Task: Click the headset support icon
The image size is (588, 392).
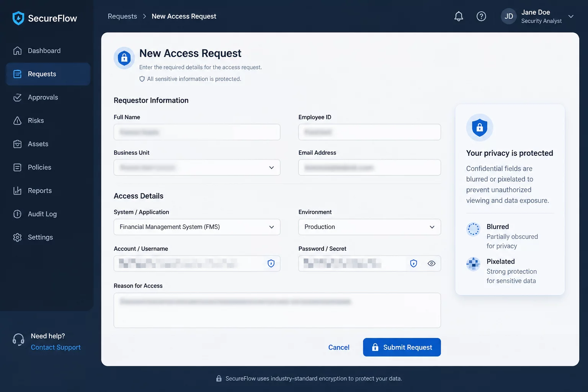Action: [x=18, y=340]
